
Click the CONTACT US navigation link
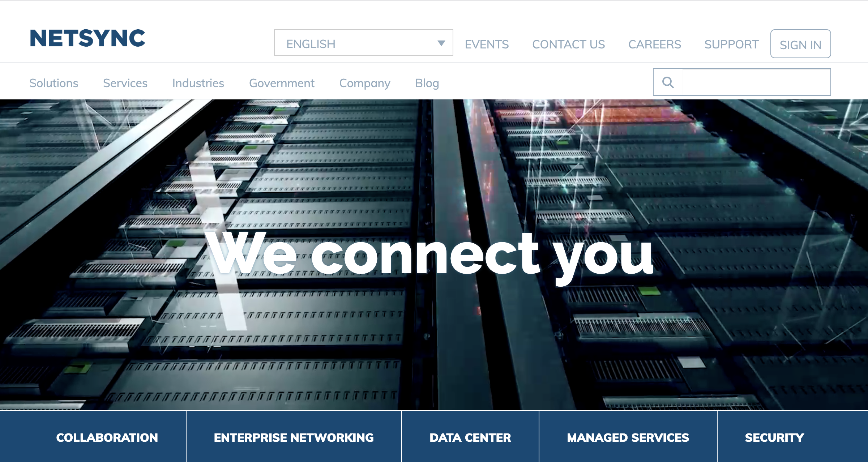[568, 44]
